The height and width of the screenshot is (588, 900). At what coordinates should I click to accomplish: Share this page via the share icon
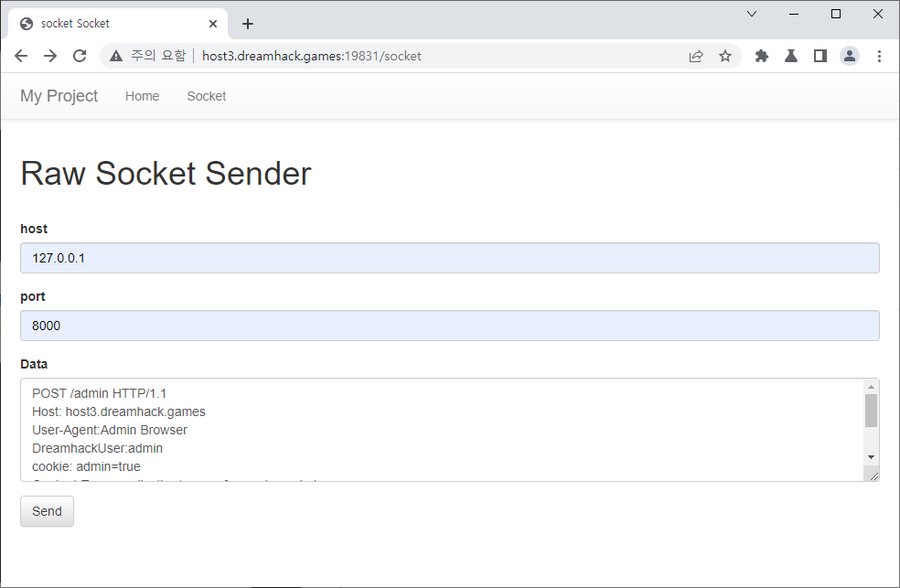click(x=696, y=56)
